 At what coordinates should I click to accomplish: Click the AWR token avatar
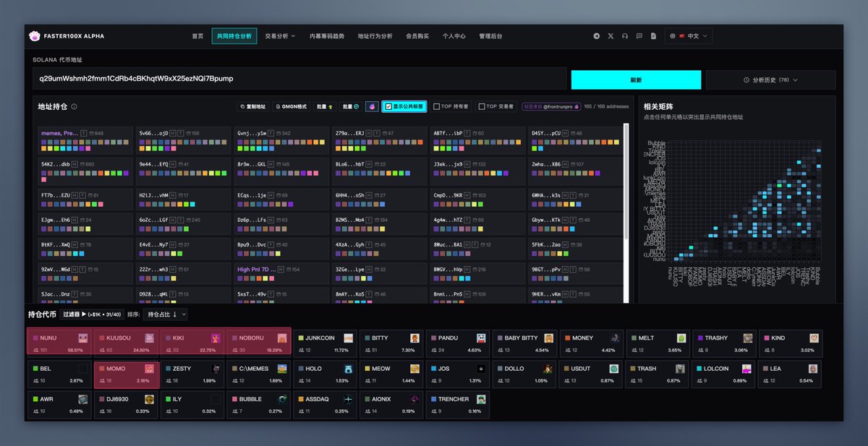click(83, 399)
